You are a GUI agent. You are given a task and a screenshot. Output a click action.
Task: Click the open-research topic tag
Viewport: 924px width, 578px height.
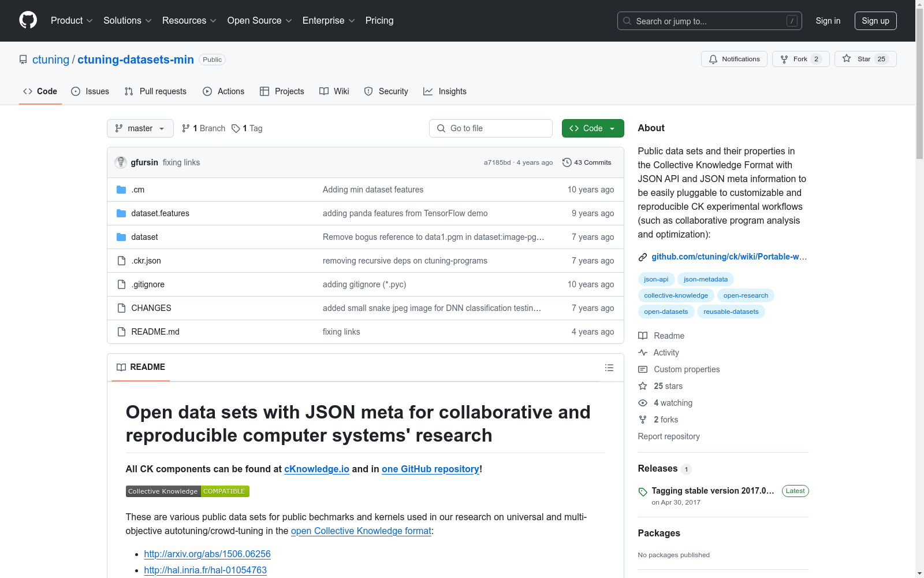pyautogui.click(x=746, y=295)
